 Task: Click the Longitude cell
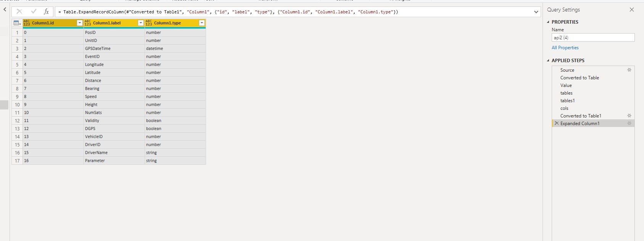pos(114,64)
